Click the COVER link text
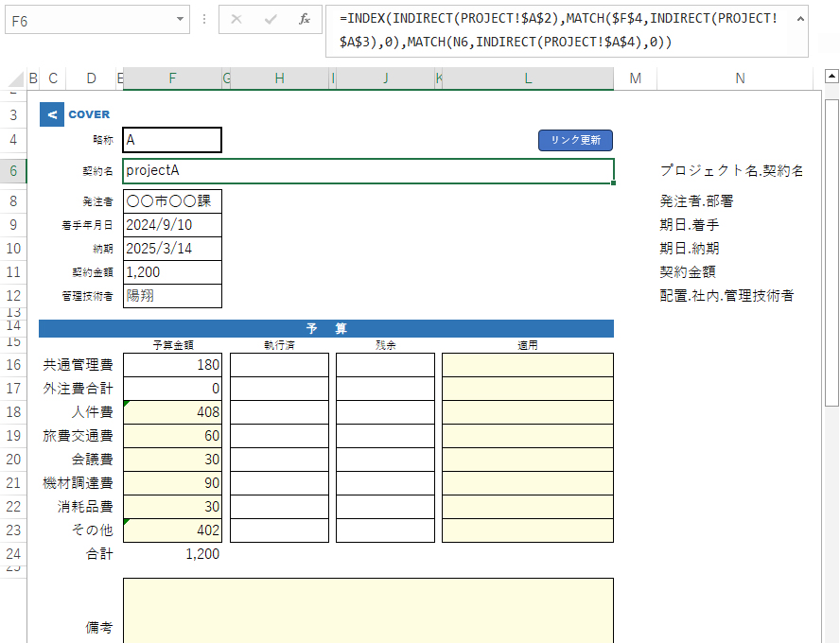The image size is (840, 643). [x=89, y=114]
